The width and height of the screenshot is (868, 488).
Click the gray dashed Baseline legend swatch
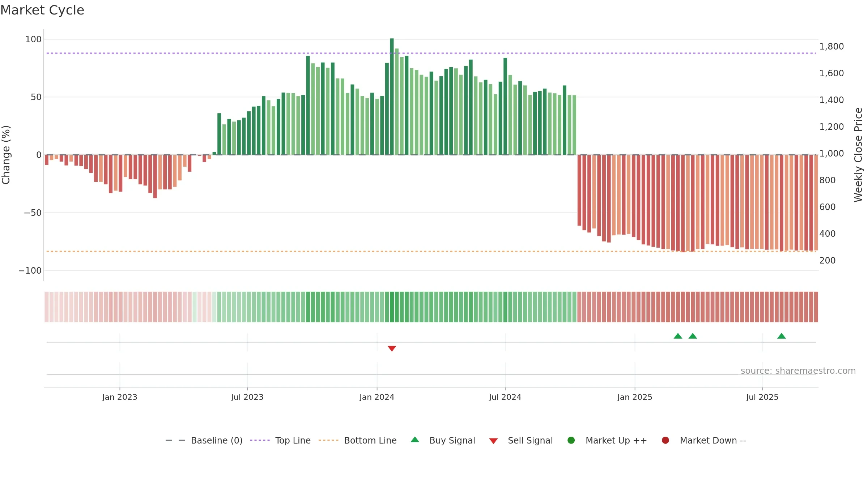click(x=175, y=440)
